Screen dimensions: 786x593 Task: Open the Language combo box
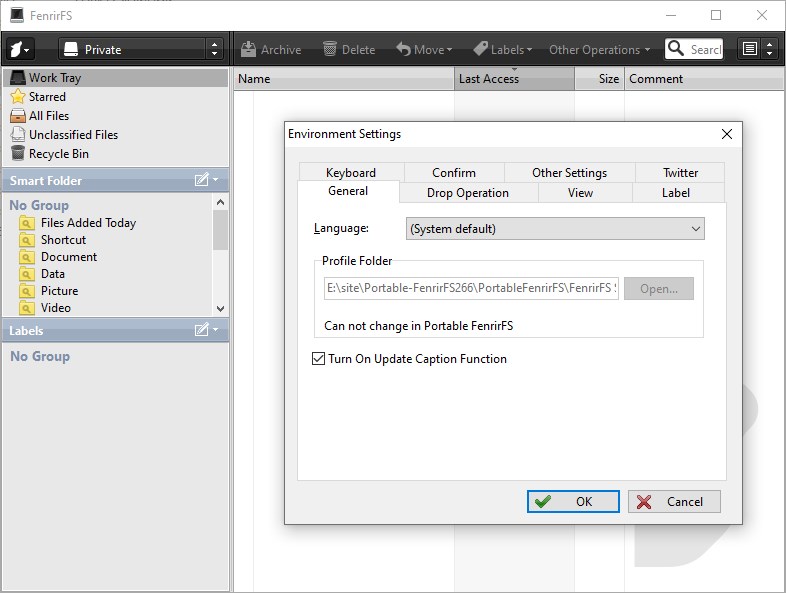pyautogui.click(x=555, y=229)
